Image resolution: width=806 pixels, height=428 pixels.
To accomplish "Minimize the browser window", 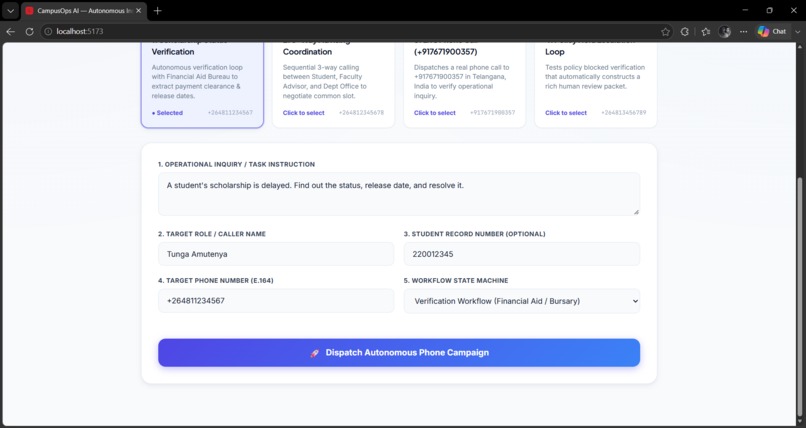I will (x=745, y=10).
